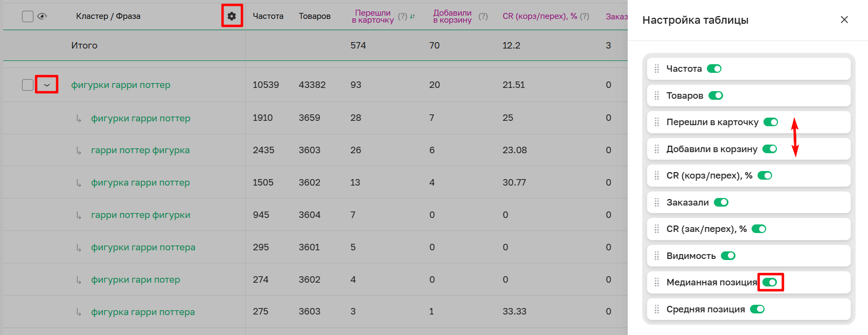Click sort arrows next to Перешли в карточку

(413, 17)
